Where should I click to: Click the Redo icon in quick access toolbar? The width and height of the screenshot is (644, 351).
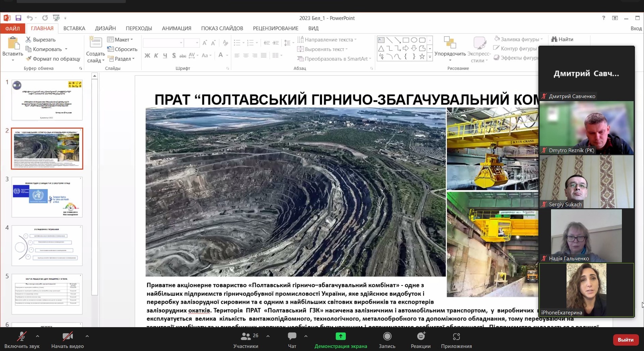click(x=45, y=18)
